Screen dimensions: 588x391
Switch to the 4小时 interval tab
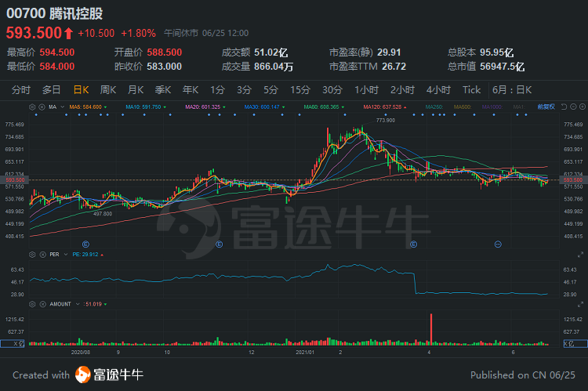tap(438, 90)
